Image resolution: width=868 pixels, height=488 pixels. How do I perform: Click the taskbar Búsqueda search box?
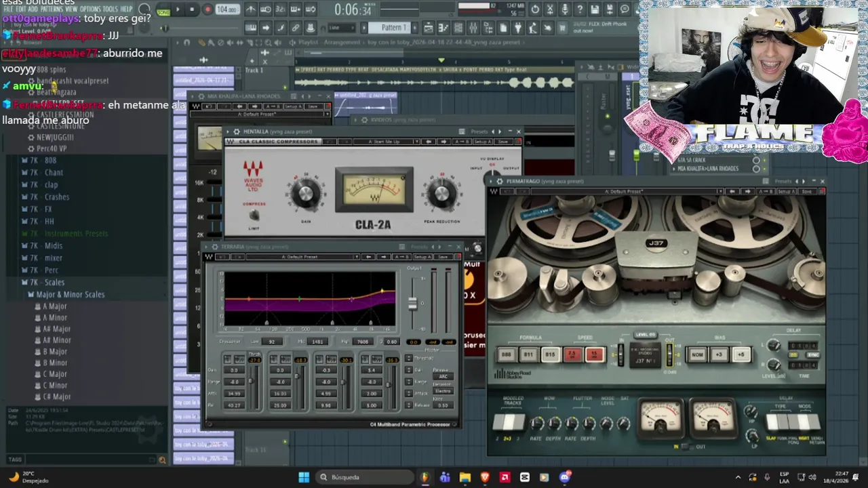pyautogui.click(x=365, y=477)
